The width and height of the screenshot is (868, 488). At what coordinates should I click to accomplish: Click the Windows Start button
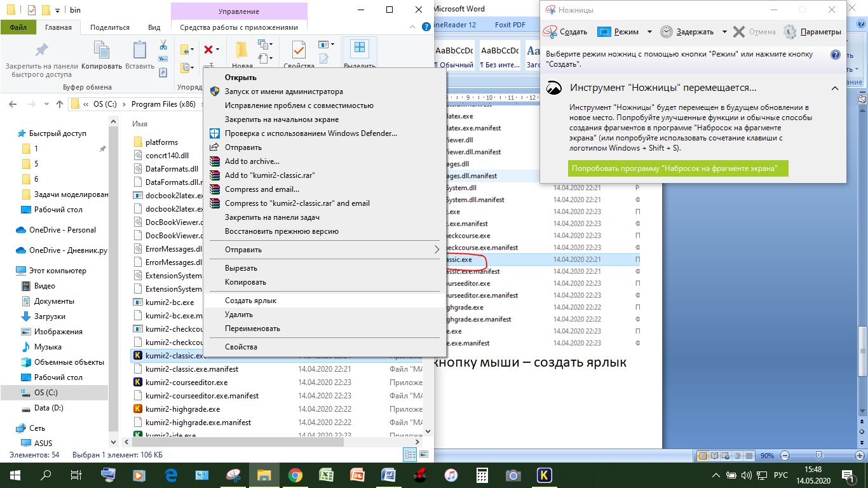pos(15,475)
